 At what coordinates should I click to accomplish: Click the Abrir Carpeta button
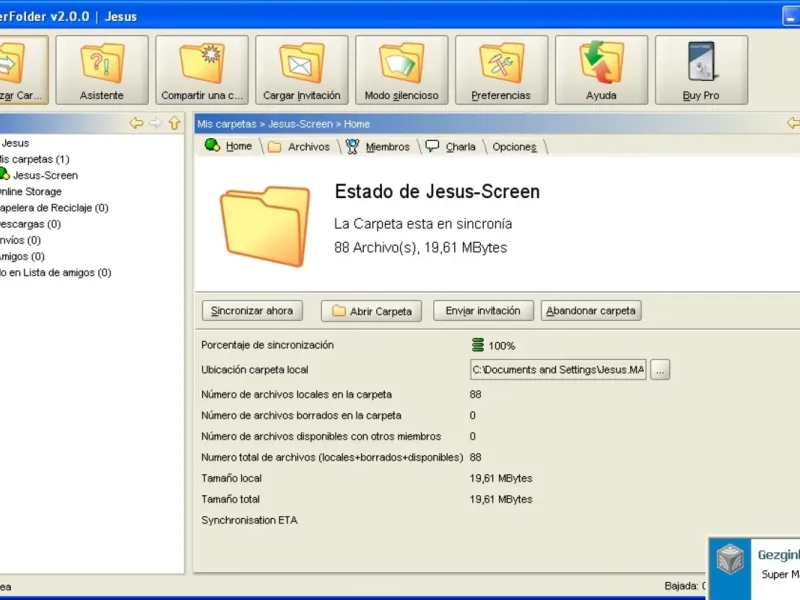tap(371, 311)
